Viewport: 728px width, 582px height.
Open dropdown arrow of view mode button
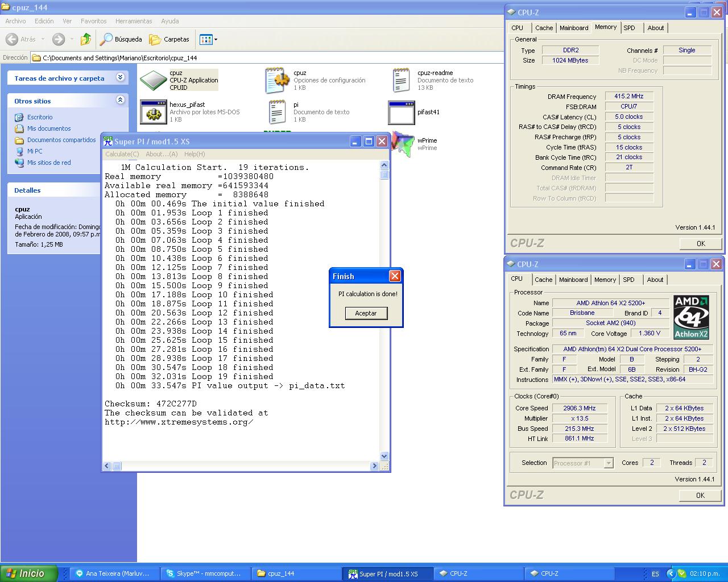coord(216,39)
